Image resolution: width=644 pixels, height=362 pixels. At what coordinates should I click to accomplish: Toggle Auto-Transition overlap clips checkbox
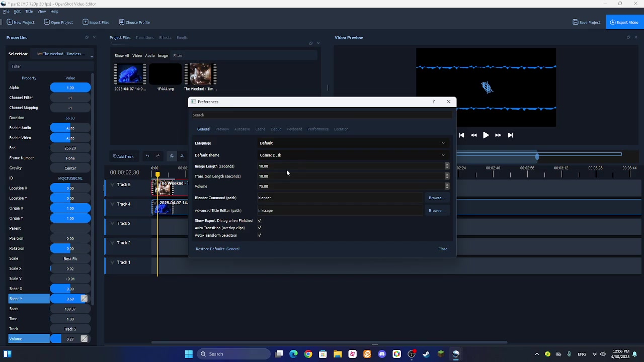(260, 228)
